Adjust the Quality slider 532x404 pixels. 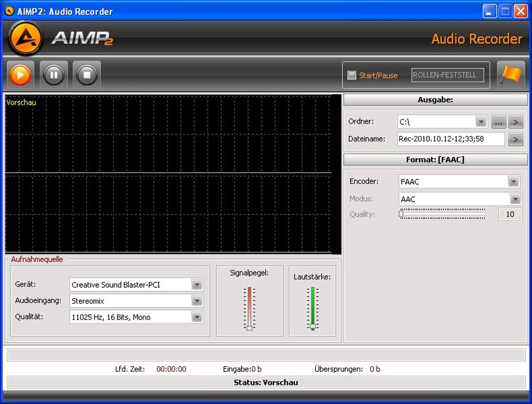coord(442,214)
